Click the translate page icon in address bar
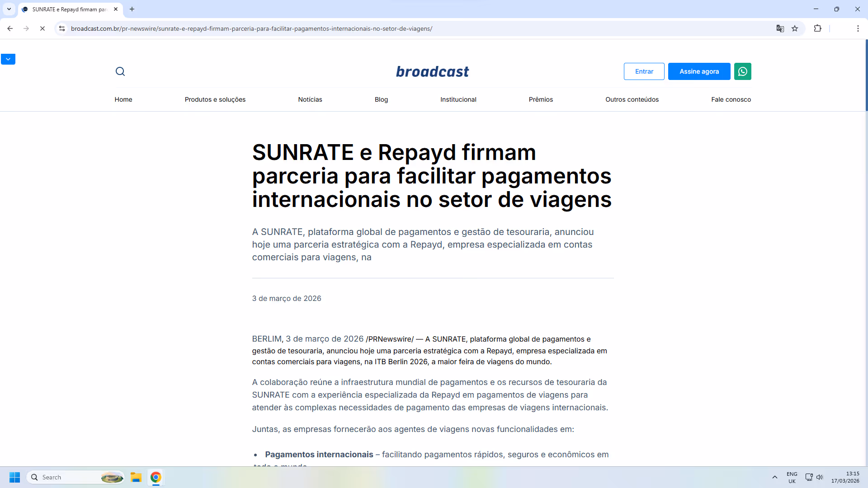This screenshot has height=488, width=868. tap(780, 28)
